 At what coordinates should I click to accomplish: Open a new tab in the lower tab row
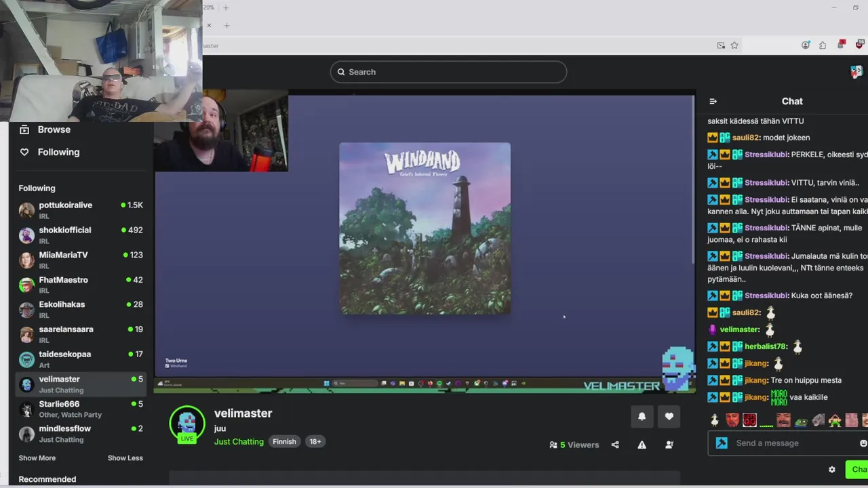click(x=226, y=25)
